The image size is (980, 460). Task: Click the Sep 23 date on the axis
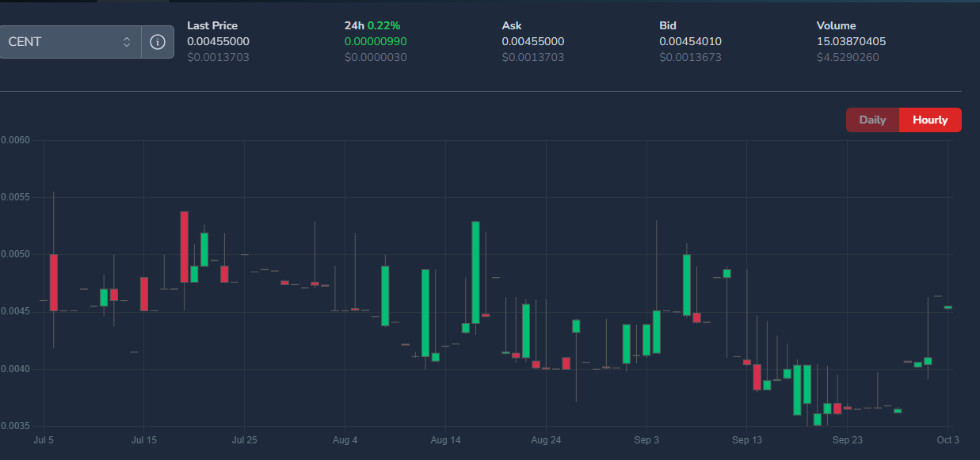click(847, 439)
